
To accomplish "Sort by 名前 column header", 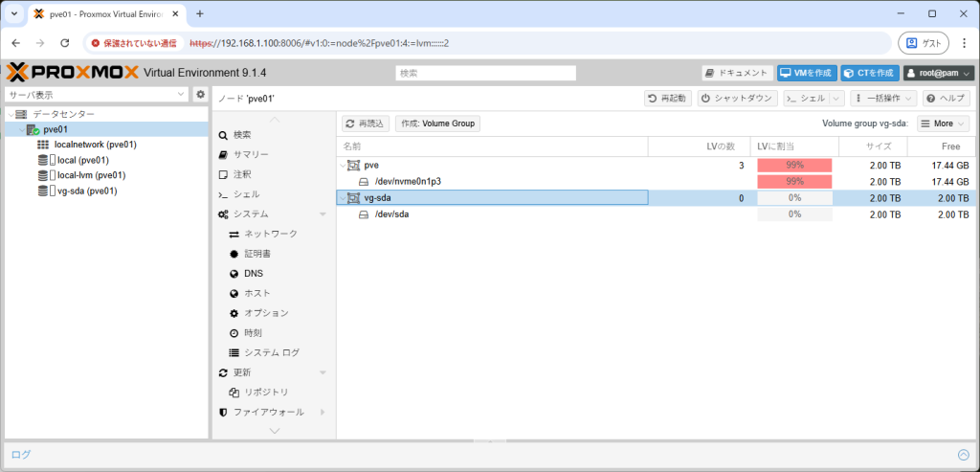I will (x=492, y=146).
